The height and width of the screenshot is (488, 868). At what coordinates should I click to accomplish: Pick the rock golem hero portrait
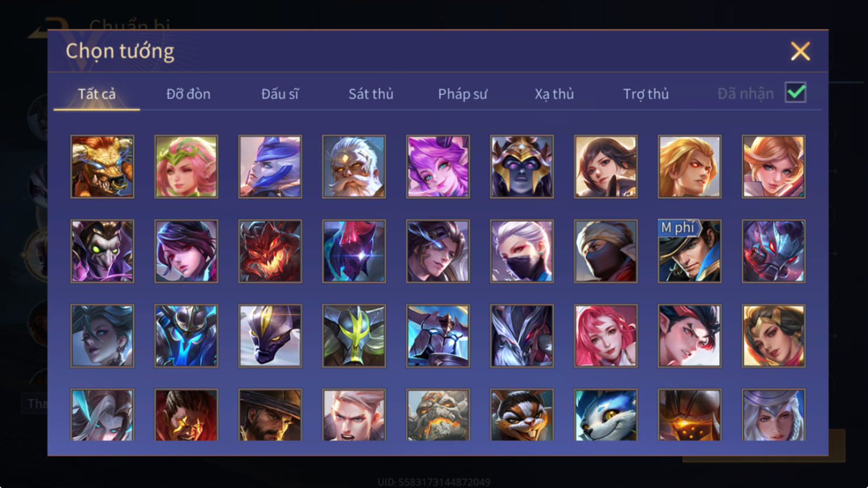pos(438,414)
